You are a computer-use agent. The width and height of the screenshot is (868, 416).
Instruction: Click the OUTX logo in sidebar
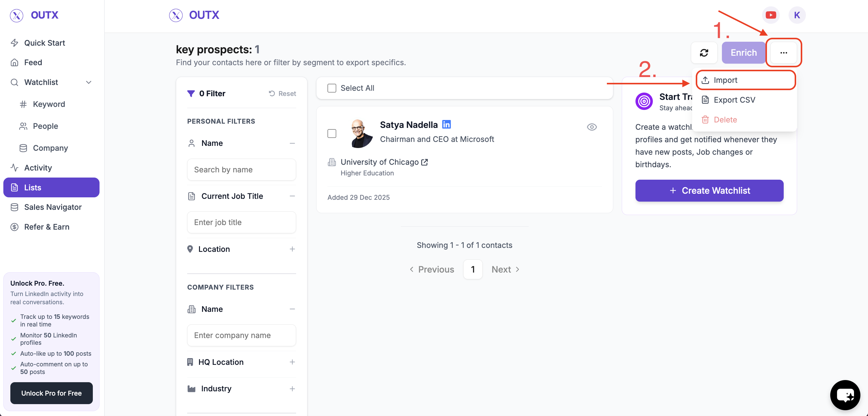(x=34, y=15)
